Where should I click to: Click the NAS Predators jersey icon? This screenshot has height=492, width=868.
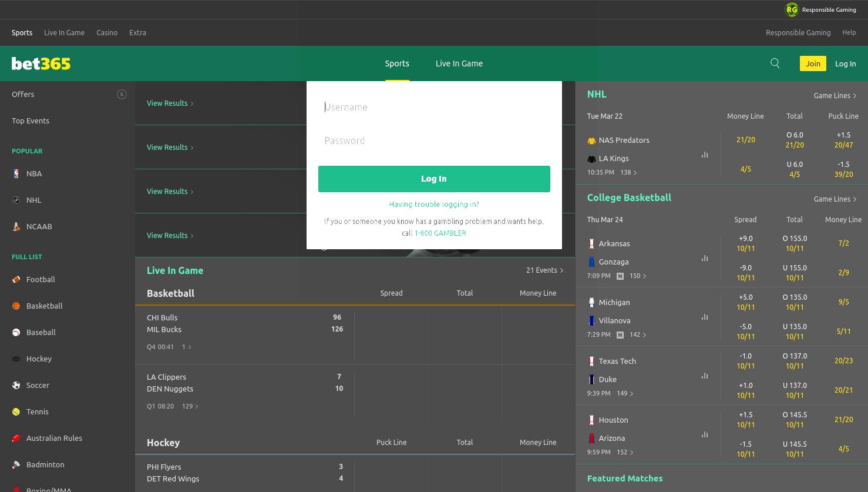click(x=591, y=140)
